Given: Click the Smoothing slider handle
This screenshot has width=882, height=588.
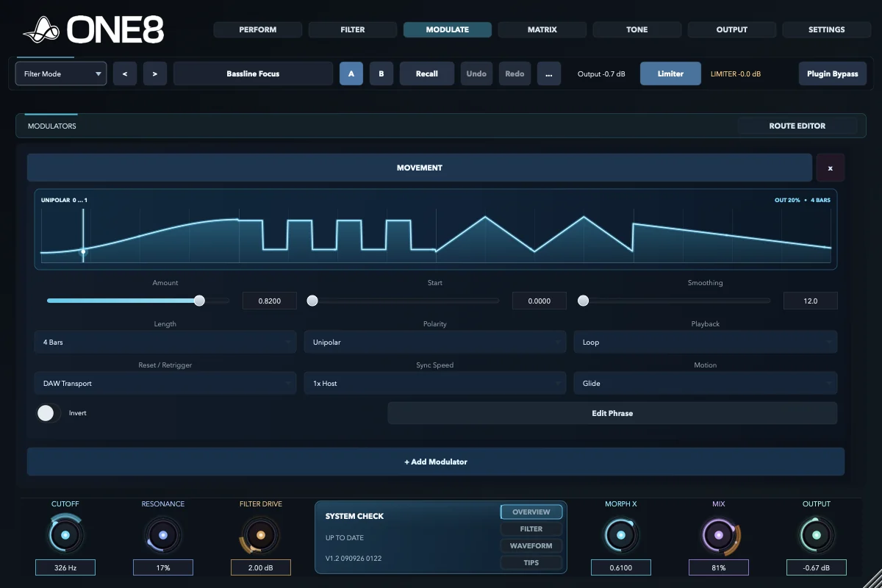Looking at the screenshot, I should coord(584,301).
